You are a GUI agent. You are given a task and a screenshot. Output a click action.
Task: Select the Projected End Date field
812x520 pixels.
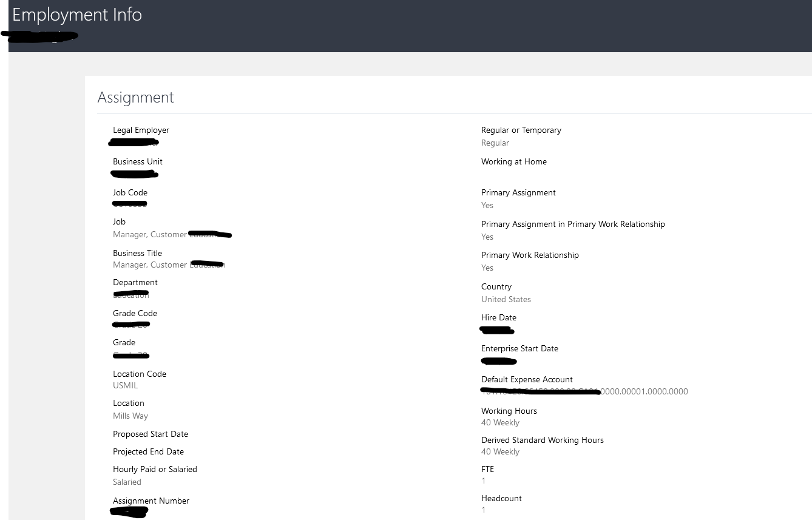[x=148, y=451]
